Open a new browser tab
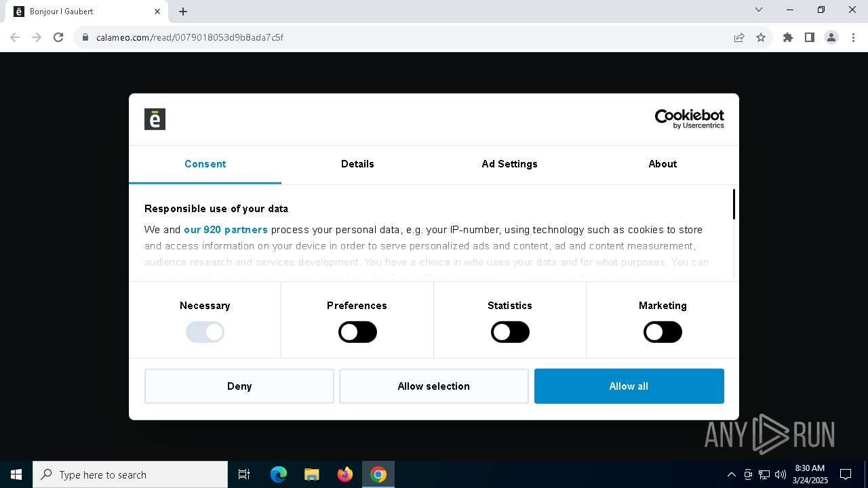The width and height of the screenshot is (868, 488). pos(183,12)
